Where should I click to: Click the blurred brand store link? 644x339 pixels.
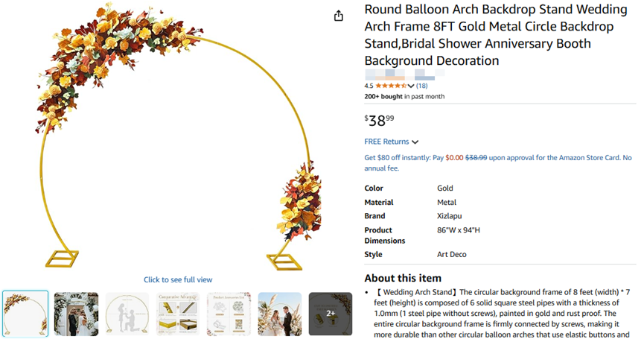[402, 75]
